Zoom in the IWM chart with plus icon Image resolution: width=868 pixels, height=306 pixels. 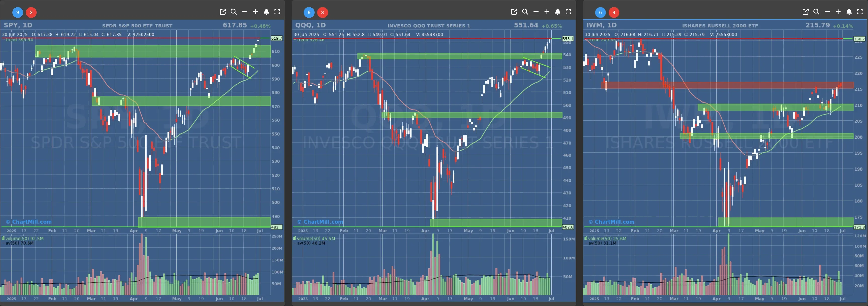coord(838,12)
